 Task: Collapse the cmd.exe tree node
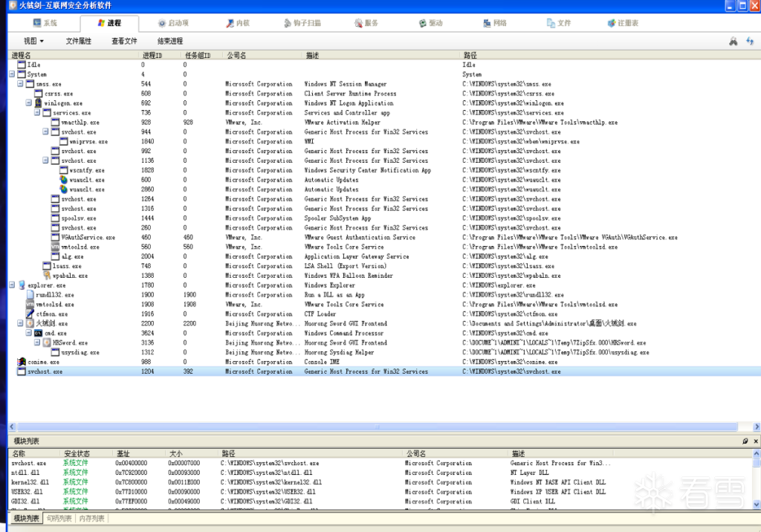tap(29, 333)
